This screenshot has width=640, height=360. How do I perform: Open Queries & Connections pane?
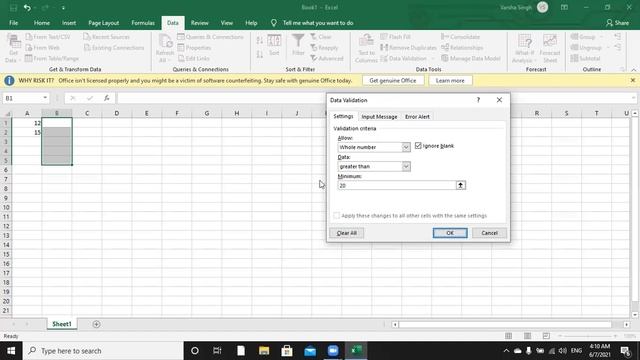point(211,37)
